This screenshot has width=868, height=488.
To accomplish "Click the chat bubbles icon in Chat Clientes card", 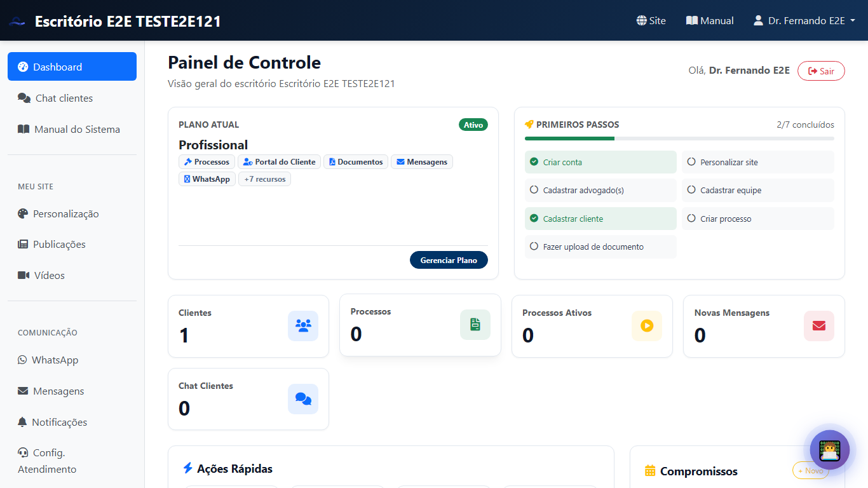I will 303,399.
